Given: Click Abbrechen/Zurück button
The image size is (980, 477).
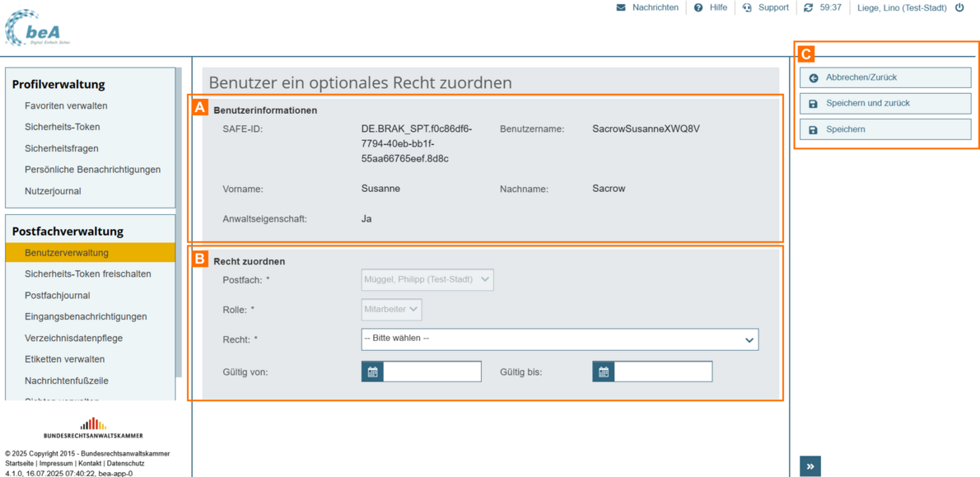Looking at the screenshot, I should 885,77.
